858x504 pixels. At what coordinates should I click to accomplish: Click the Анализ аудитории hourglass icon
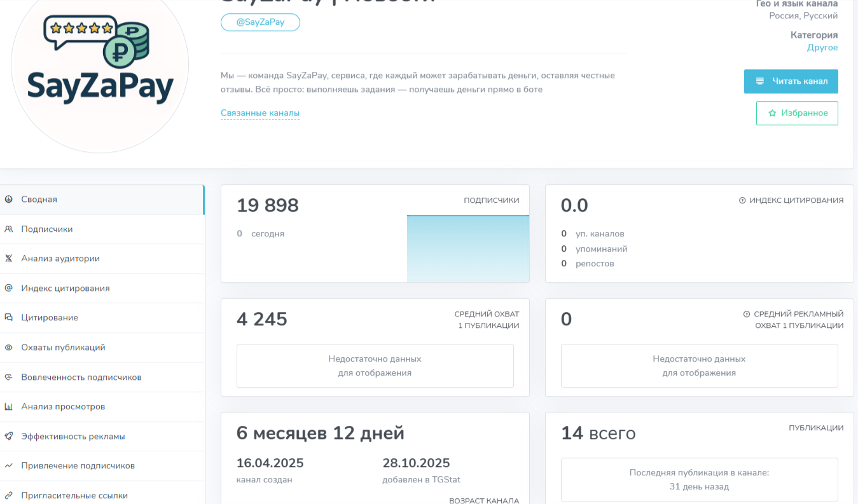pos(9,259)
